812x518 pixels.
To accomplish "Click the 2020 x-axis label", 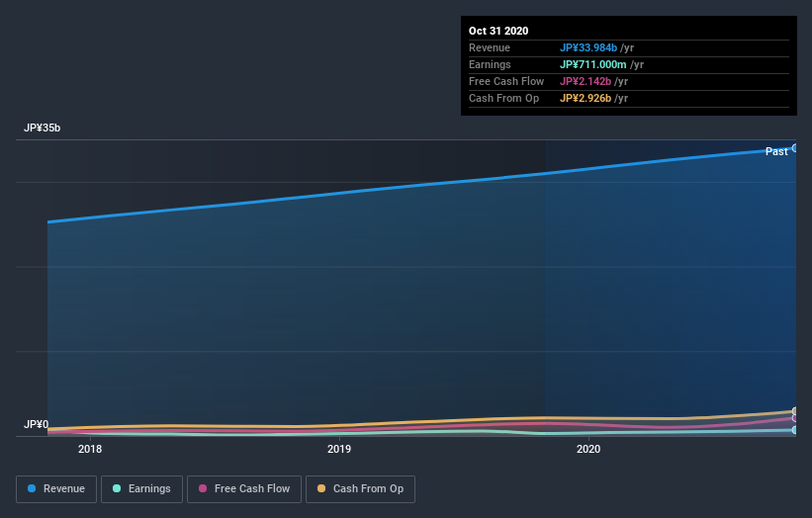I will tap(588, 449).
